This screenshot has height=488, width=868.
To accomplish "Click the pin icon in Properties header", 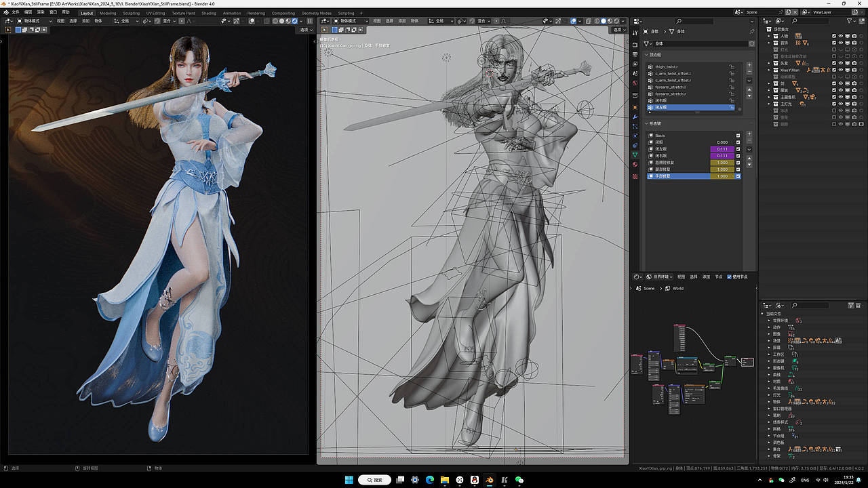I will [x=751, y=31].
